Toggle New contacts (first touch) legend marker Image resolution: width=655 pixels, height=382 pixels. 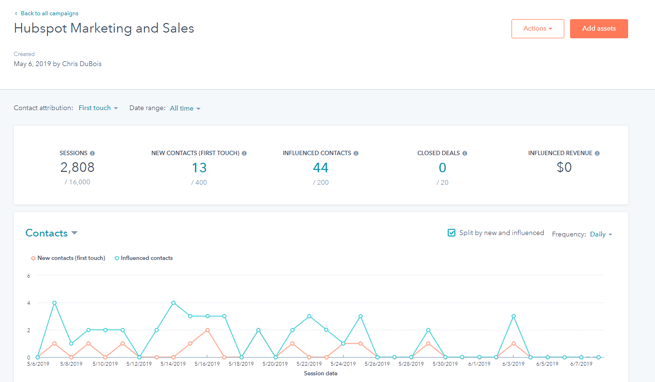pyautogui.click(x=33, y=258)
